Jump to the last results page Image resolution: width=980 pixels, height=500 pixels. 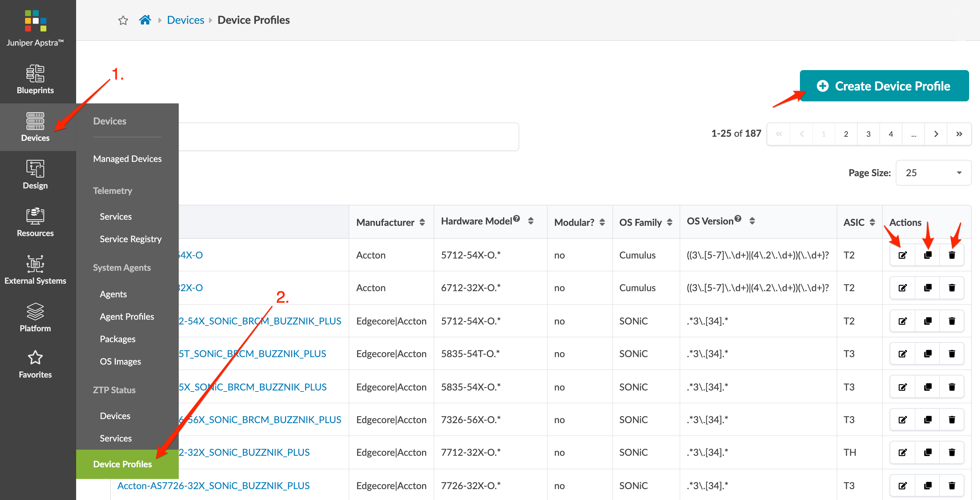959,134
